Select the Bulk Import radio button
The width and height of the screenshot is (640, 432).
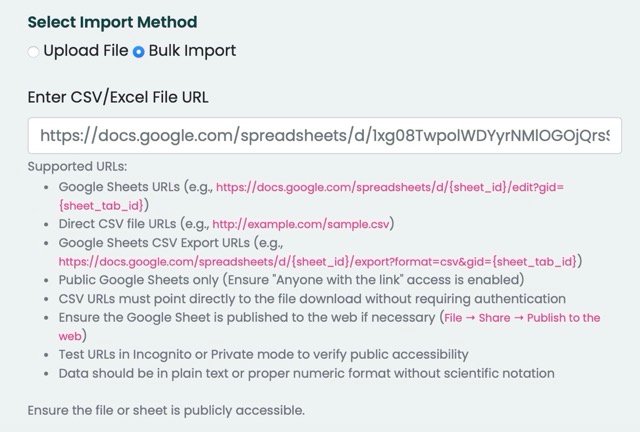pos(138,51)
